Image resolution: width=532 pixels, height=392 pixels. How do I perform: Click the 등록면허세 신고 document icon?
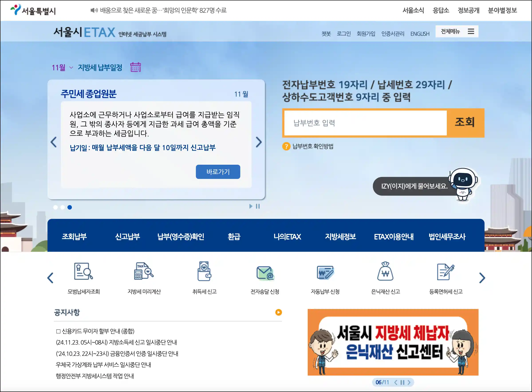point(446,272)
